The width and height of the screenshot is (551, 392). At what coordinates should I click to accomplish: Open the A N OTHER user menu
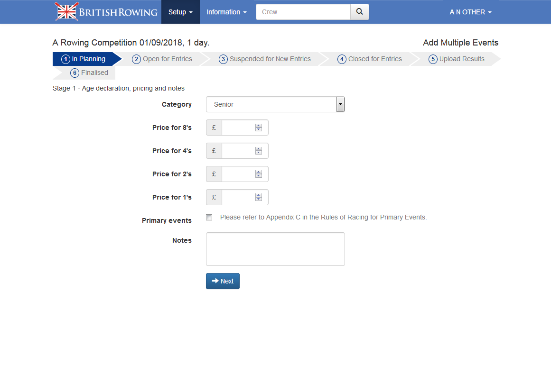(x=470, y=12)
